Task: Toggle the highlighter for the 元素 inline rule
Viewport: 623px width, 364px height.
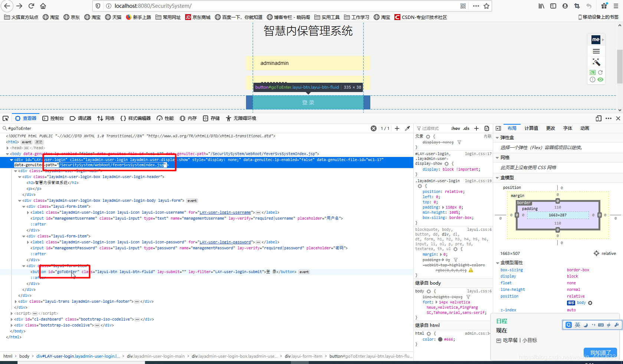Action: click(x=428, y=137)
